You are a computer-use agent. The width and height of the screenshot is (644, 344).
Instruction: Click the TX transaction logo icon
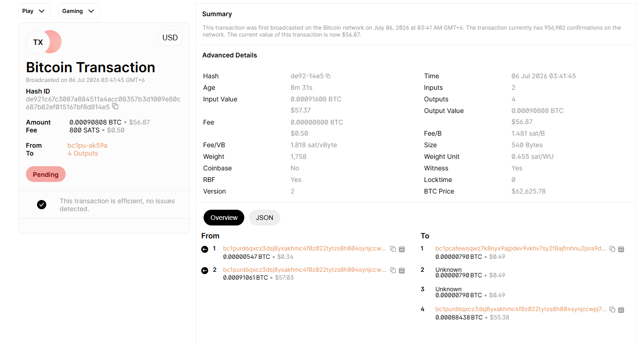[43, 42]
